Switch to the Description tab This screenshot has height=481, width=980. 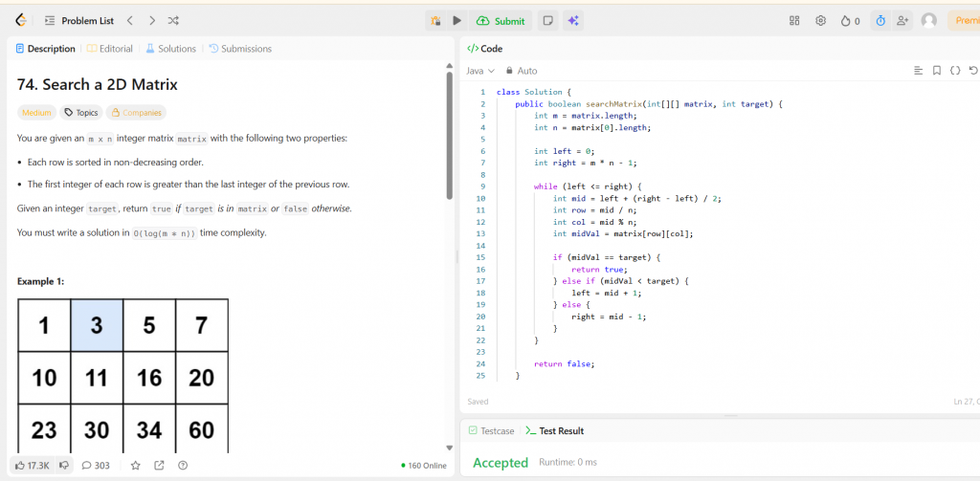[45, 49]
